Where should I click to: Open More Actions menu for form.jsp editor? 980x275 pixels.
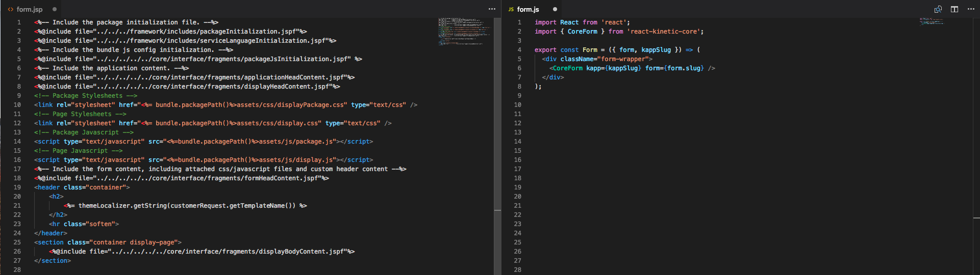(x=492, y=9)
